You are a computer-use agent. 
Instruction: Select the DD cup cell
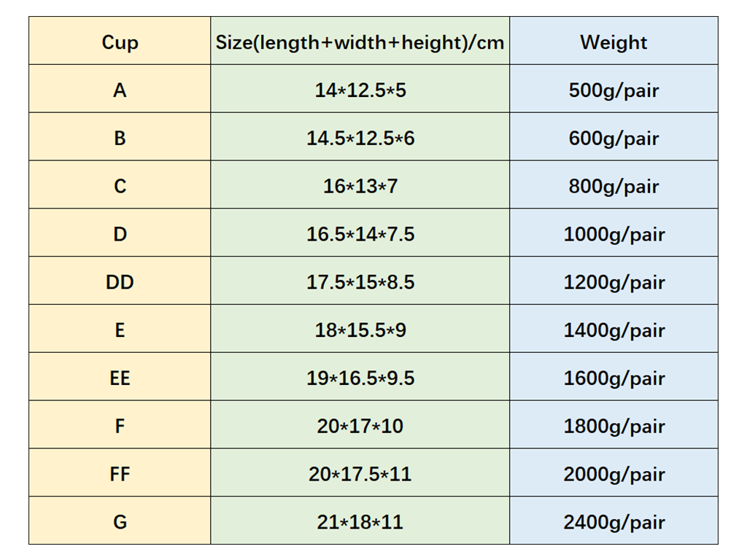coord(120,282)
